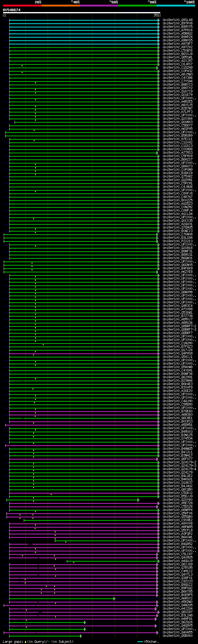Open hit UniRef100_C1DZA9
Screen dimensions: 198x644
[178, 68]
